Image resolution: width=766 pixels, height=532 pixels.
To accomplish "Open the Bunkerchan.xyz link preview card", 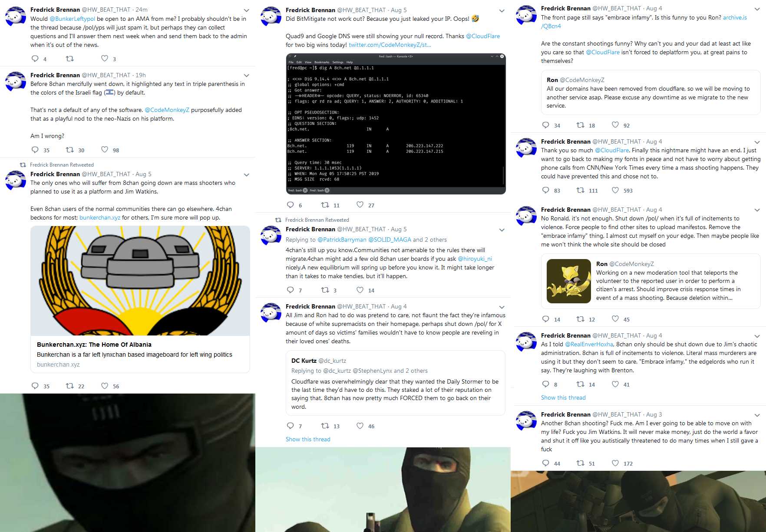I will point(140,299).
